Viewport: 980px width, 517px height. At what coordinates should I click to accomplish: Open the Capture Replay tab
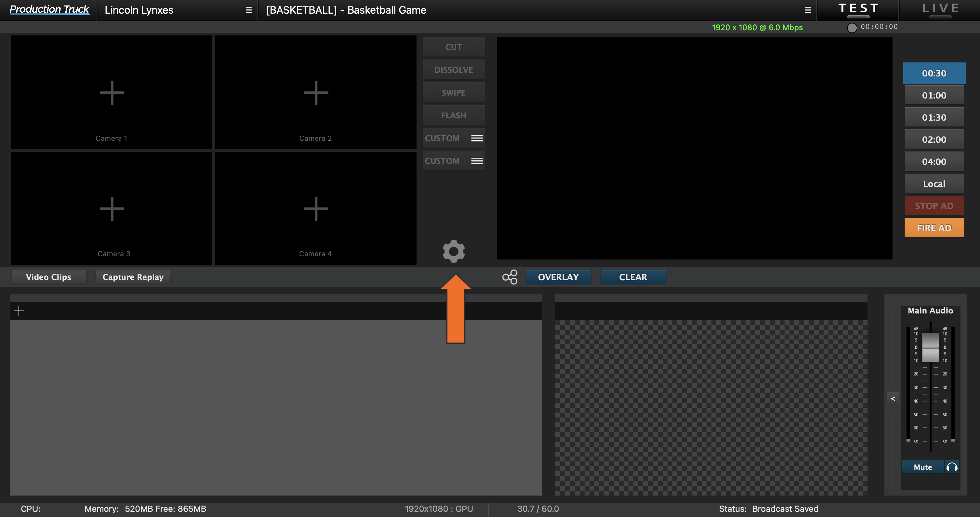coord(133,277)
